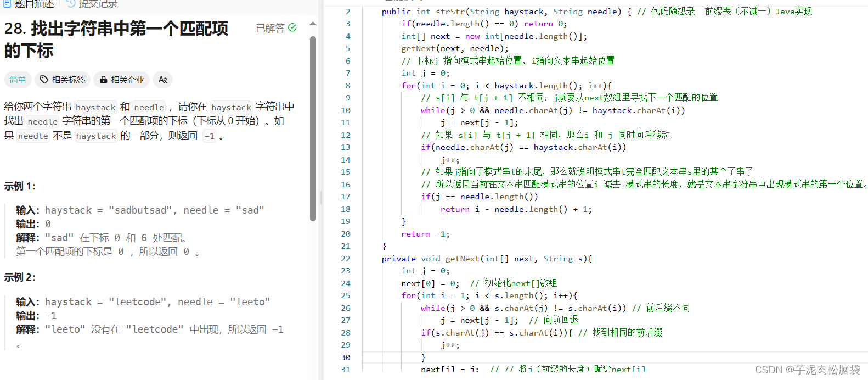Image resolution: width=868 pixels, height=380 pixels.
Task: Click the code return i - needle.length() + 1;
Action: pyautogui.click(x=516, y=209)
